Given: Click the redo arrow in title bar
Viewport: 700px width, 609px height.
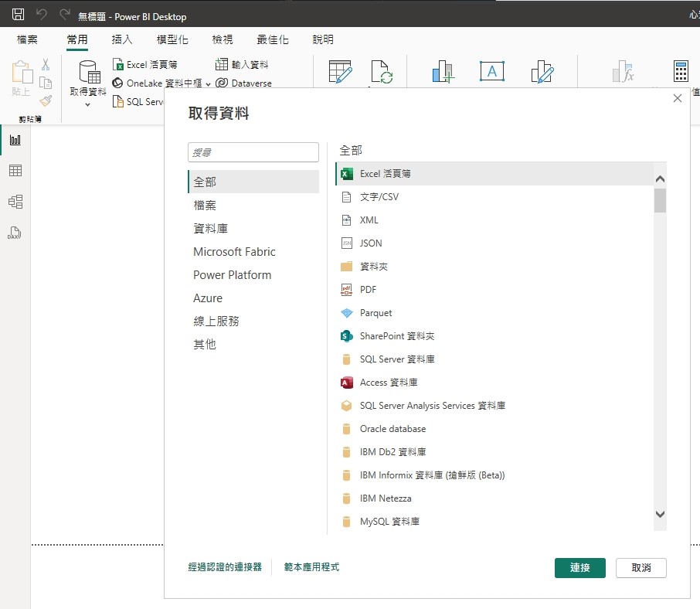Looking at the screenshot, I should (65, 14).
